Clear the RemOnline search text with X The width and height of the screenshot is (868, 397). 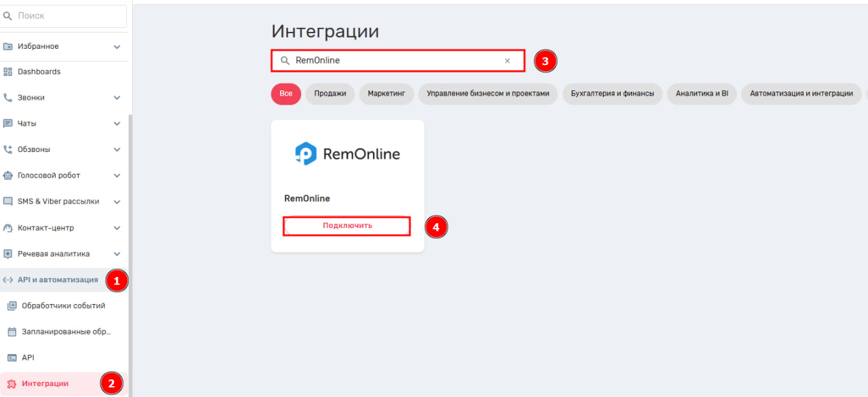click(x=507, y=60)
